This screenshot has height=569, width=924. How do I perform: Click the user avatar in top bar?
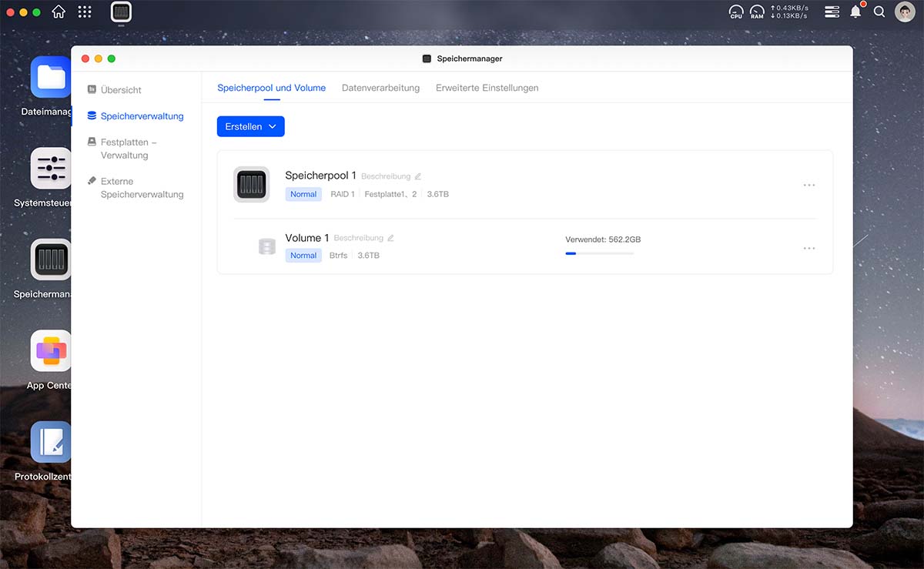click(905, 12)
